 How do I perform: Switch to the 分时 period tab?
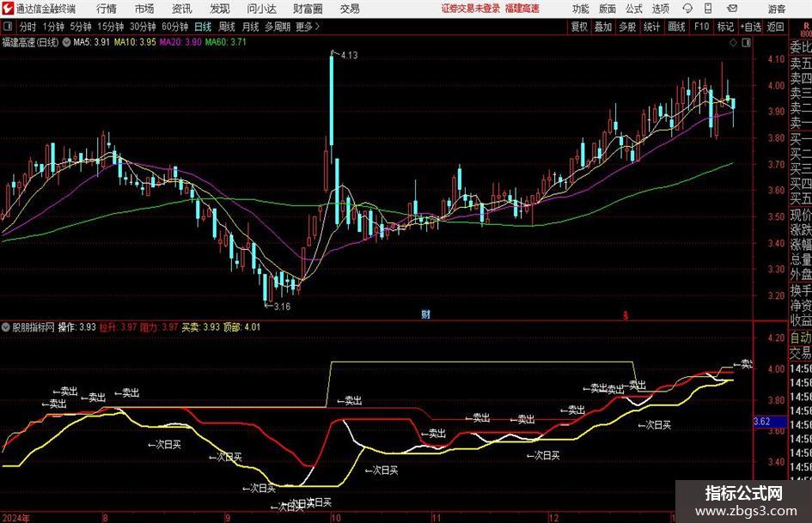(x=28, y=27)
